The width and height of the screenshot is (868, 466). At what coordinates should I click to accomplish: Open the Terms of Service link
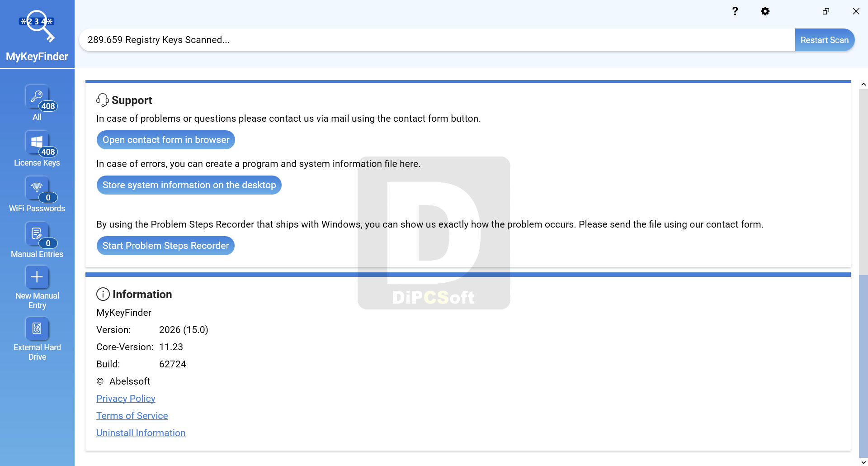click(x=132, y=416)
